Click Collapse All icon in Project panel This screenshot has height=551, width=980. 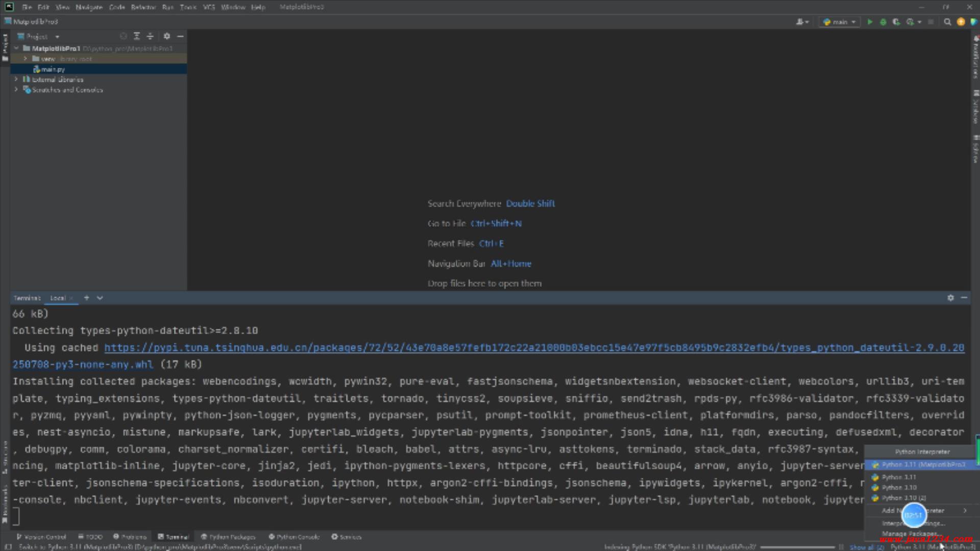[x=150, y=36]
